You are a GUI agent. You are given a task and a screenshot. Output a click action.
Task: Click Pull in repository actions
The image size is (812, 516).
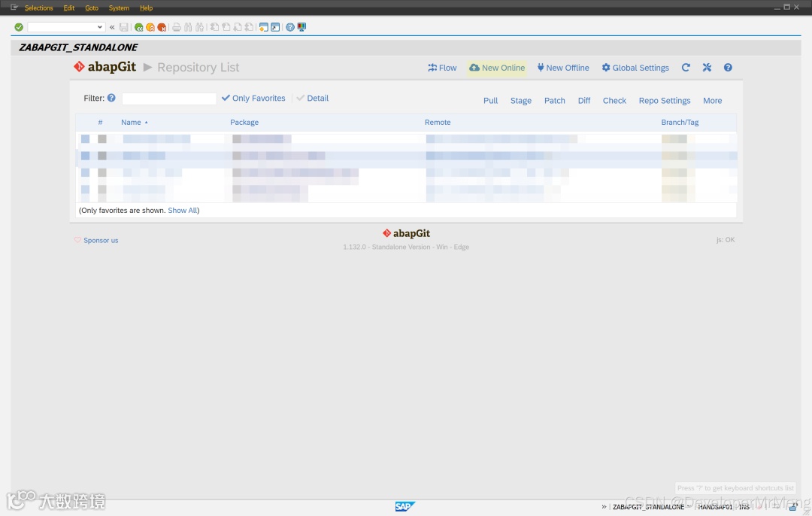490,101
